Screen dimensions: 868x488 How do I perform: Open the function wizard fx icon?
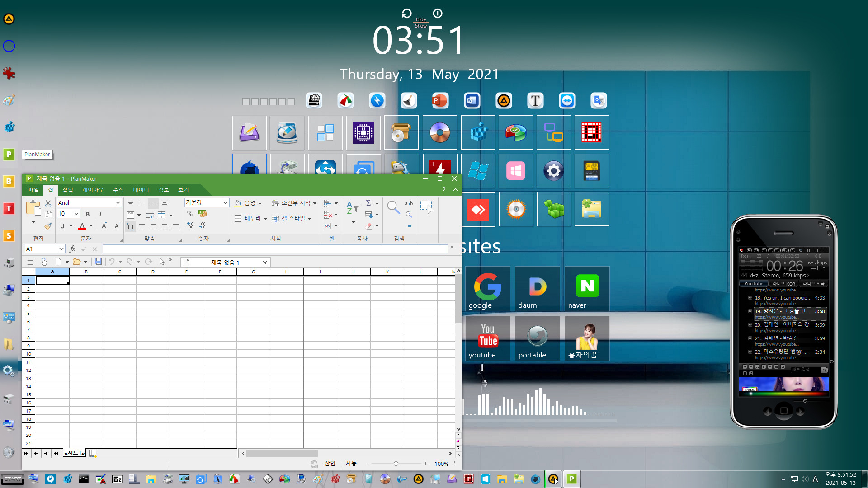pyautogui.click(x=72, y=249)
